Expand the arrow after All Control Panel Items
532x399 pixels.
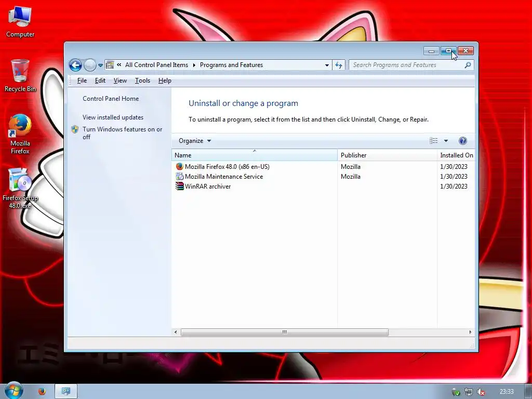[194, 65]
